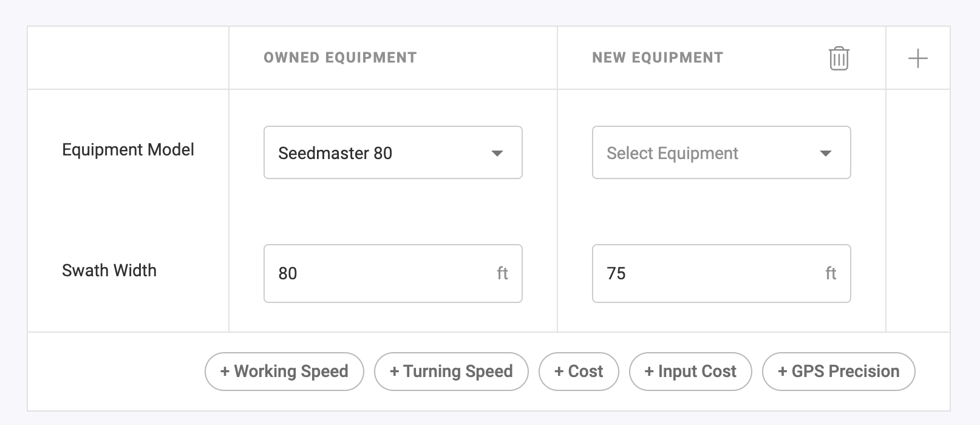Image resolution: width=980 pixels, height=425 pixels.
Task: Click the plus icon to add equipment column
Action: tap(917, 58)
